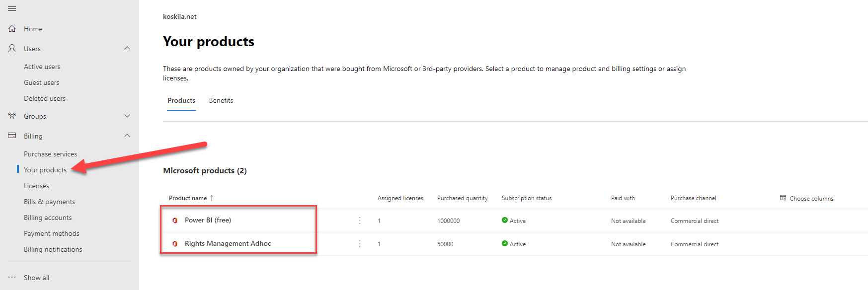Click the Active status checkmark for Rights Management
This screenshot has width=868, height=290.
(505, 243)
